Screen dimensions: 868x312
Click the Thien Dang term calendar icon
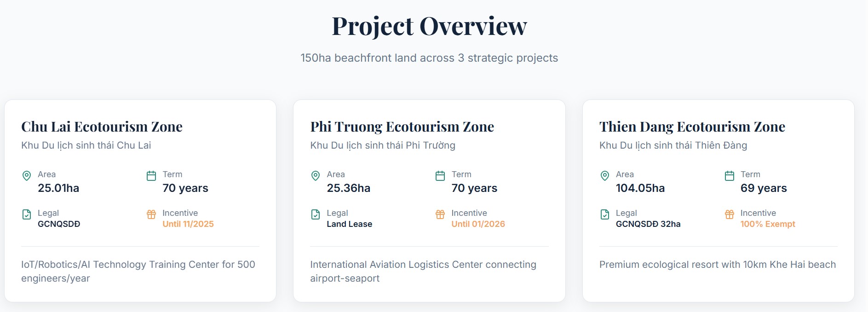tap(730, 176)
